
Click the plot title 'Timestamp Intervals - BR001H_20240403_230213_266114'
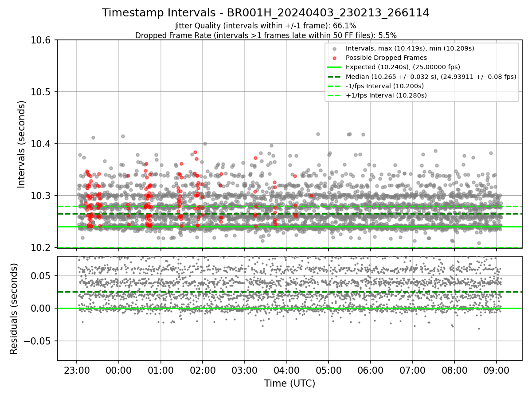click(266, 13)
